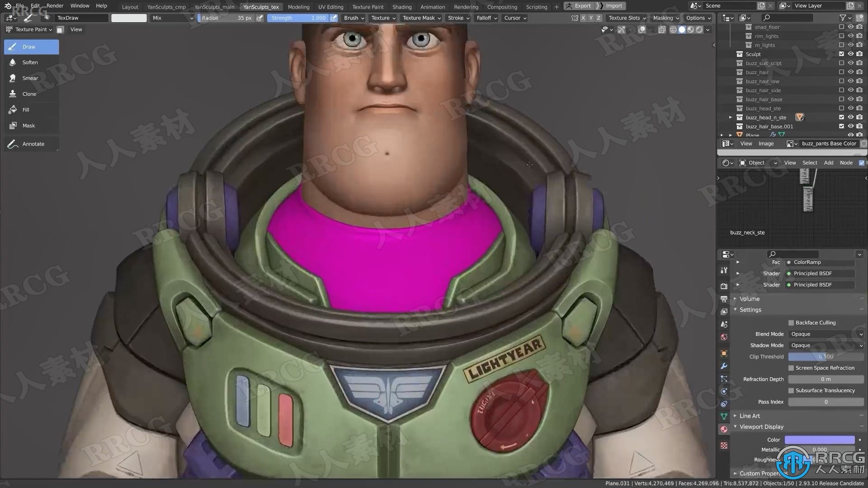Click the UV Editing workspace tab

331,6
